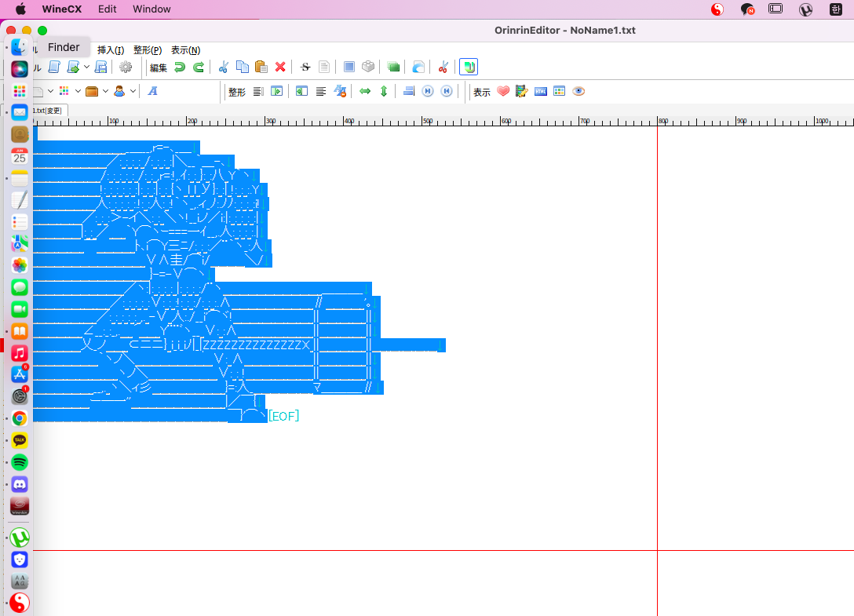
Task: Click the HTML view icon
Action: point(541,91)
